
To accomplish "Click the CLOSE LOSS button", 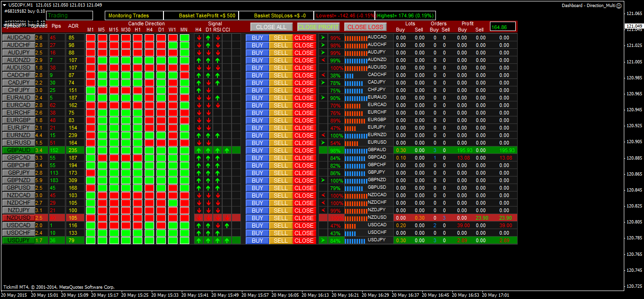I will [x=365, y=27].
